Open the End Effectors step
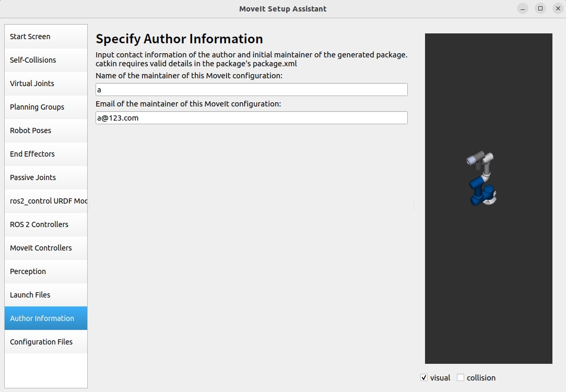The width and height of the screenshot is (566, 392). click(x=46, y=154)
